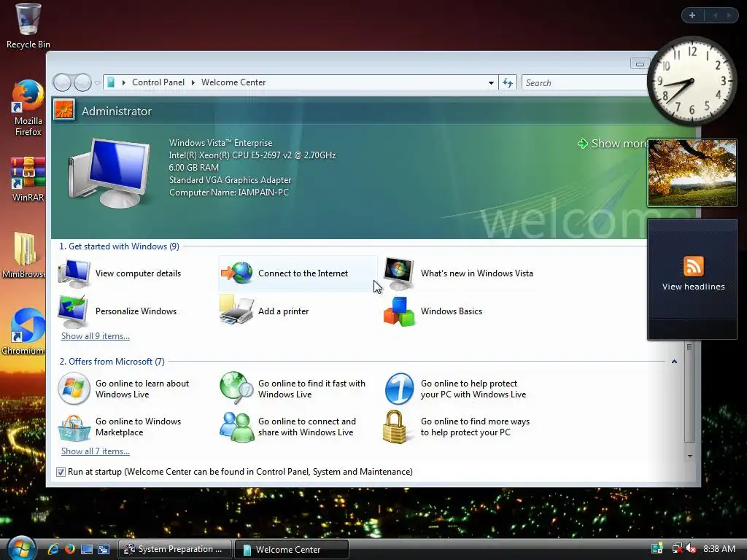The image size is (747, 560).
Task: Expand the arrow before Control Panel breadcrumb
Action: (124, 82)
